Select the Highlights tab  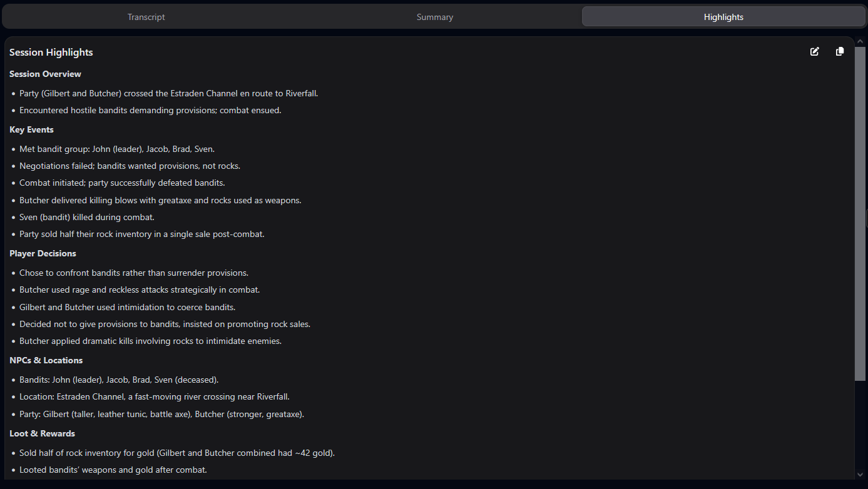(723, 17)
